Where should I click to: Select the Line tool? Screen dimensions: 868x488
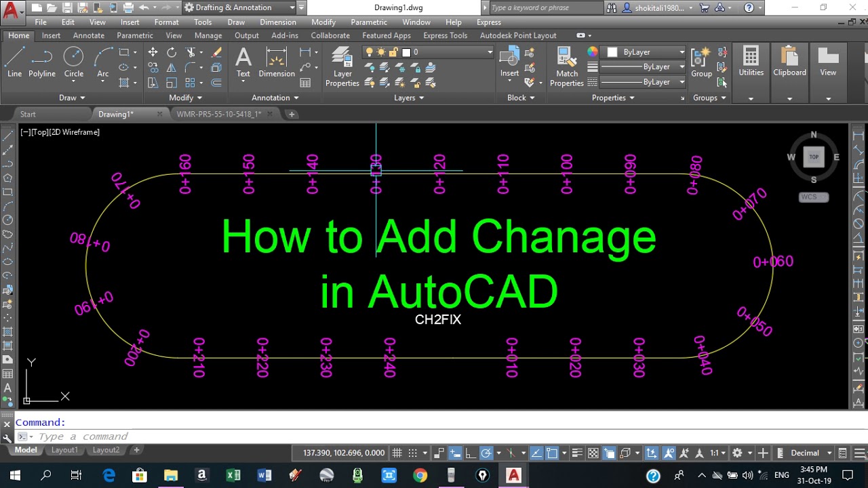pos(14,62)
